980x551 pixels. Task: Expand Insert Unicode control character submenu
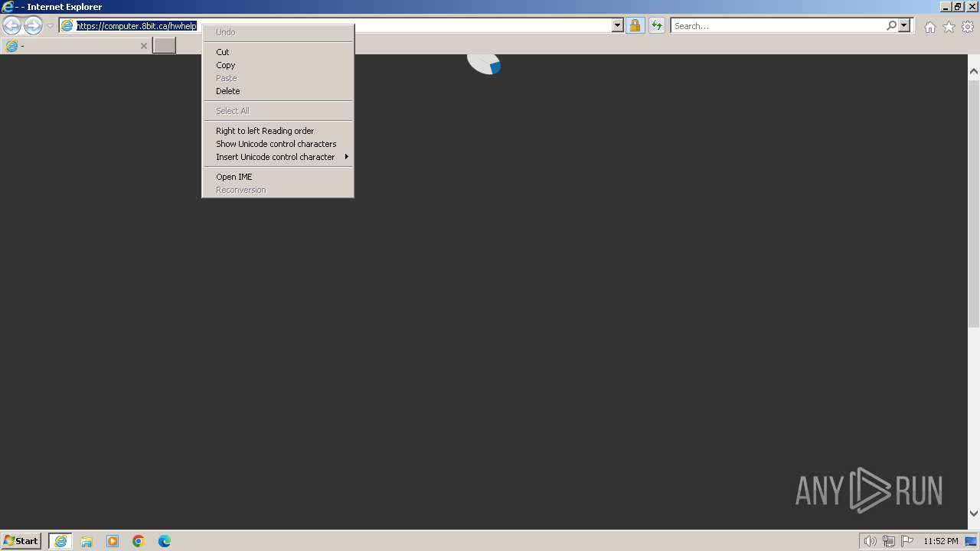click(278, 157)
